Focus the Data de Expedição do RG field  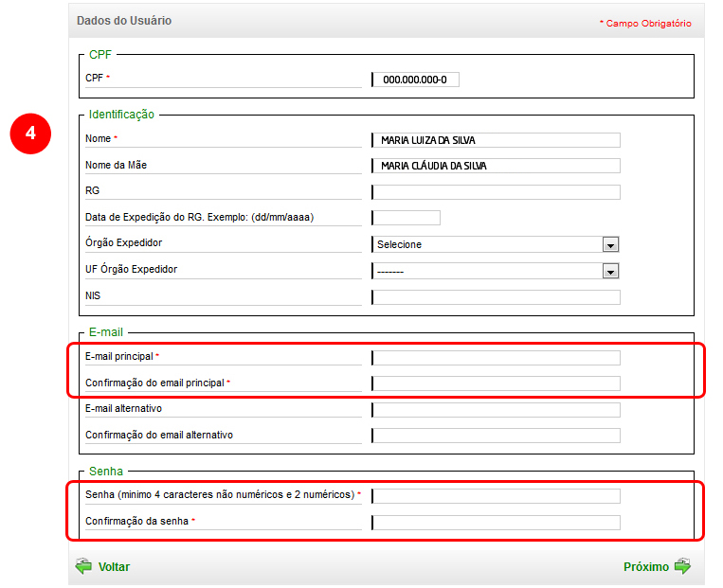pyautogui.click(x=407, y=218)
